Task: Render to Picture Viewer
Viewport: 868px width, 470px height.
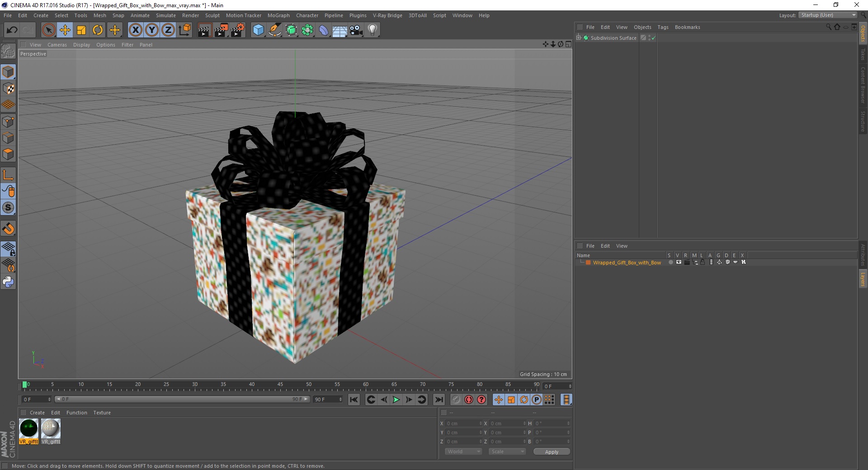Action: click(x=221, y=30)
